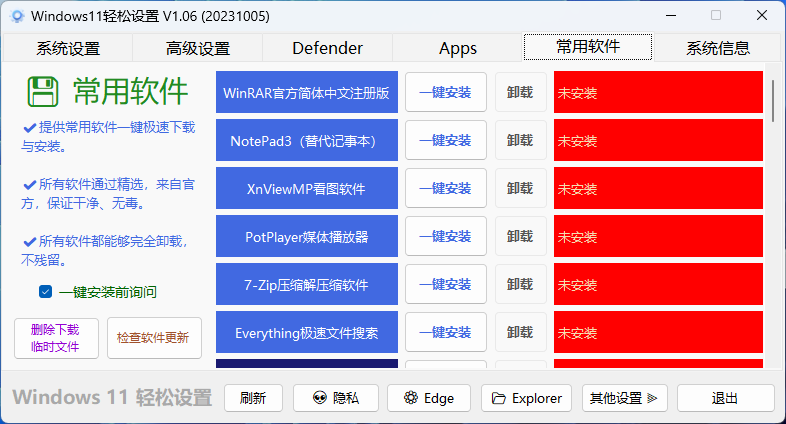
Task: Click the NotePad3 (替代记事本) label
Action: (x=307, y=140)
